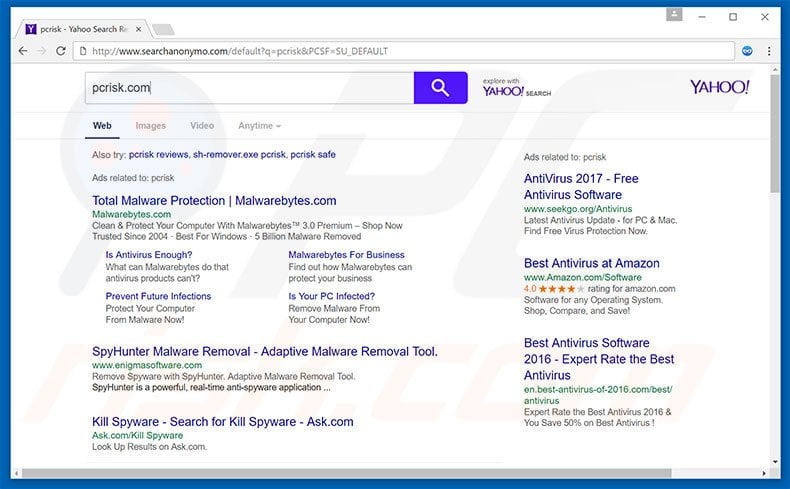Viewport: 790px width, 489px height.
Task: Minimize the browser window
Action: tap(702, 17)
